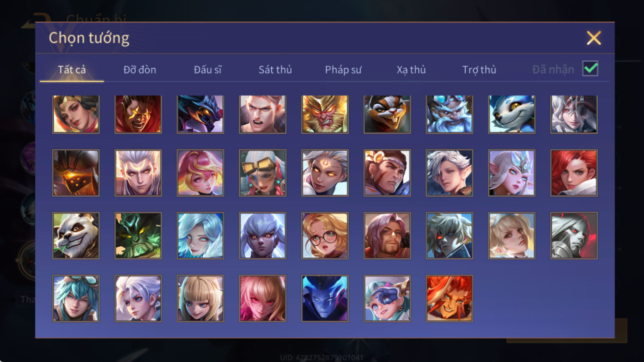
Task: Select the blue-bearded dwarf with goggles
Action: [450, 114]
